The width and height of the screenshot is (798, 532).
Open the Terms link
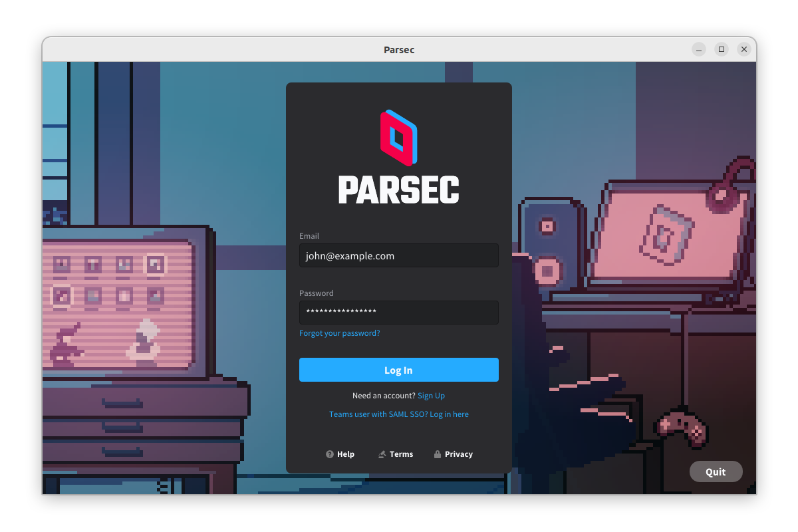[x=396, y=454]
